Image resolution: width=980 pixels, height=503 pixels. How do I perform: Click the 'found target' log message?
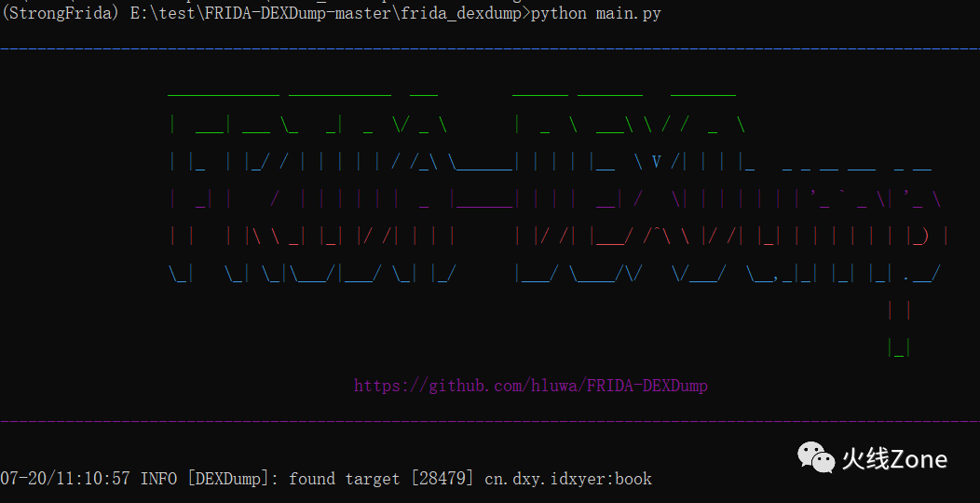(345, 480)
